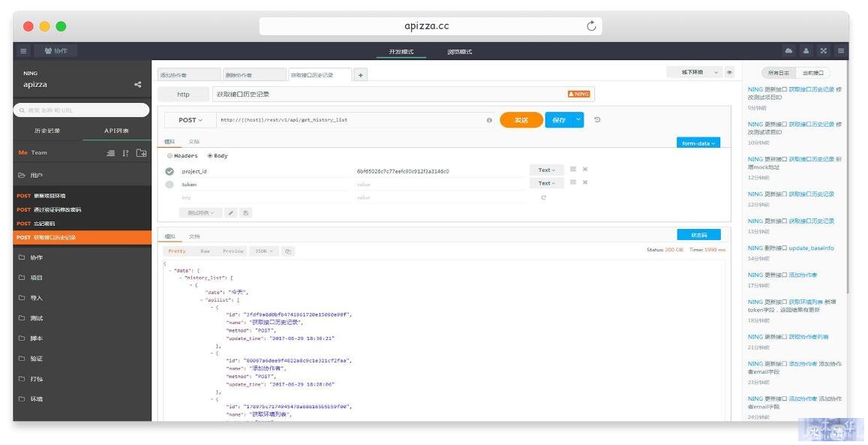Open the POST method dropdown

[190, 120]
